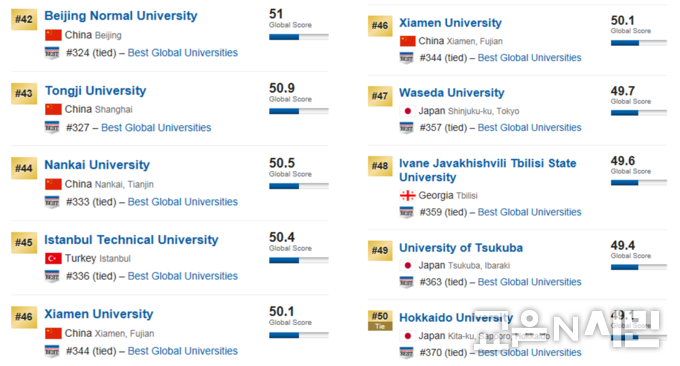Open Waseda University link
The width and height of the screenshot is (680, 366).
click(x=451, y=93)
